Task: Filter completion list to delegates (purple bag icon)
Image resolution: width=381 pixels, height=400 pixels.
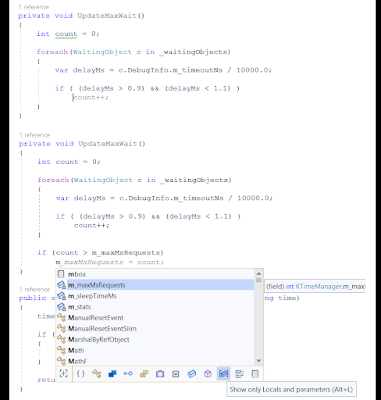Action: coord(160,374)
